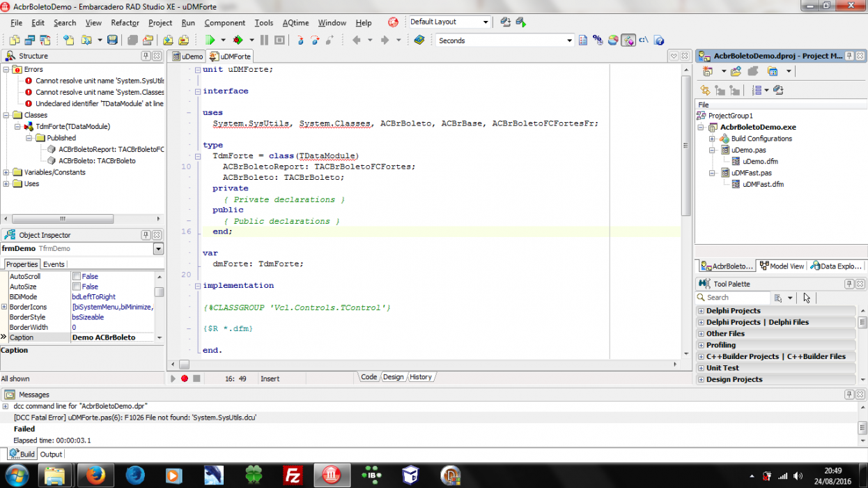Expand the Delphi Projects palette category
868x488 pixels.
[701, 311]
